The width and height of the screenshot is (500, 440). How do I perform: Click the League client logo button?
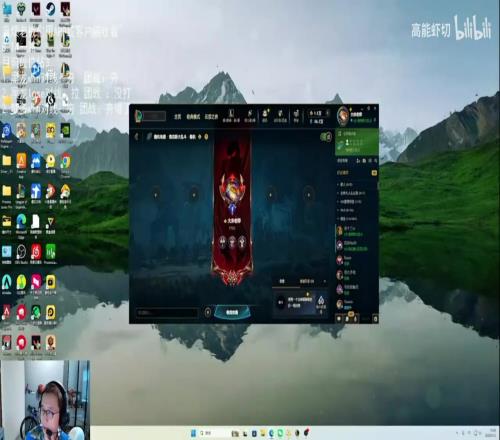coord(138,116)
